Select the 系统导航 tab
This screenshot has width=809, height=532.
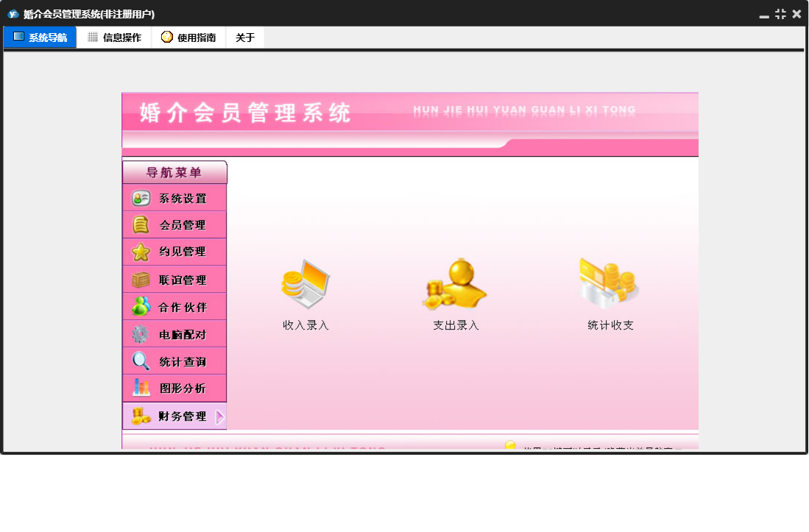(x=40, y=38)
